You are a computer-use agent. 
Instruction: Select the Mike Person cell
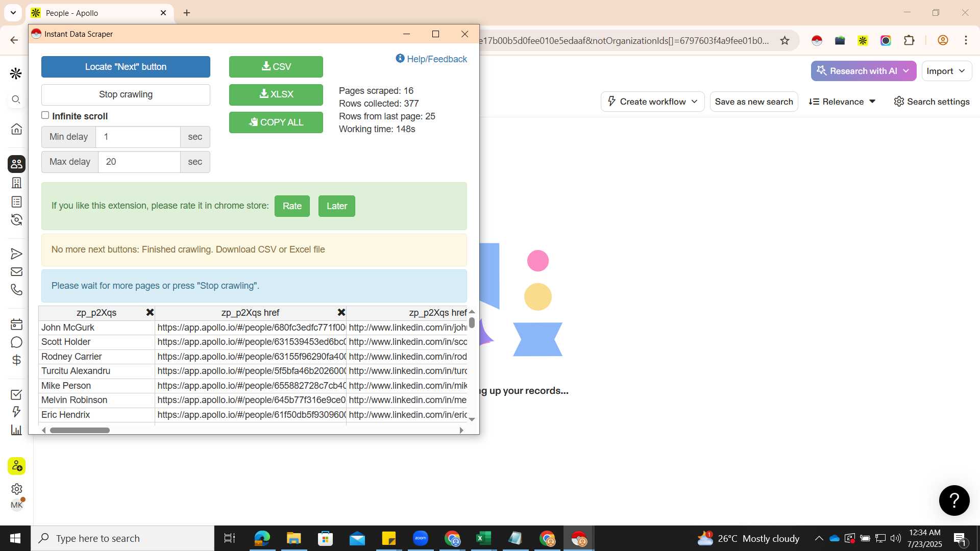[96, 386]
